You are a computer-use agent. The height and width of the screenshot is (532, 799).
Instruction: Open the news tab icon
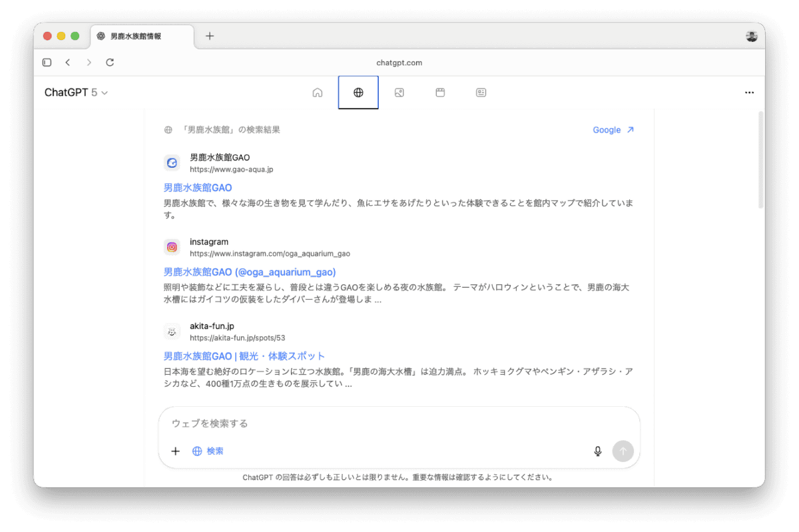(x=481, y=93)
